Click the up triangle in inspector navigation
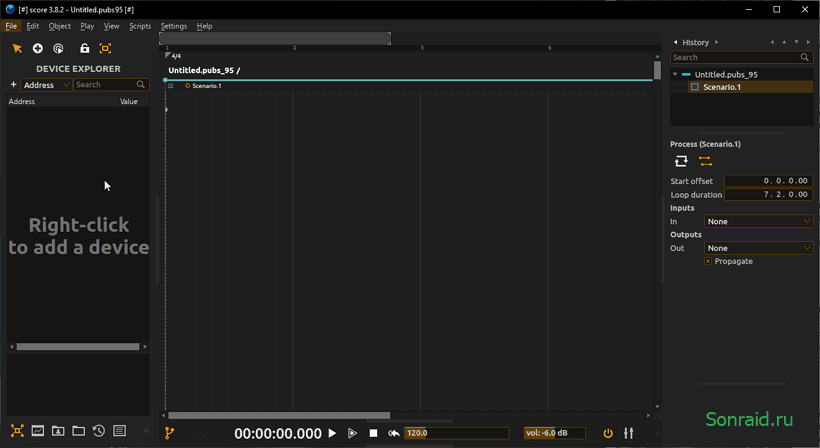Image resolution: width=820 pixels, height=448 pixels. (x=784, y=42)
